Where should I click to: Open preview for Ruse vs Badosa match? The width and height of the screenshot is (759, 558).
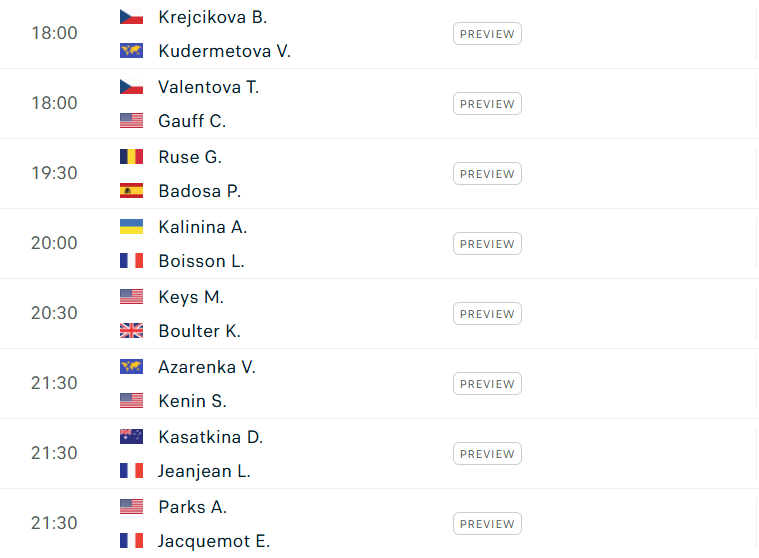[487, 174]
